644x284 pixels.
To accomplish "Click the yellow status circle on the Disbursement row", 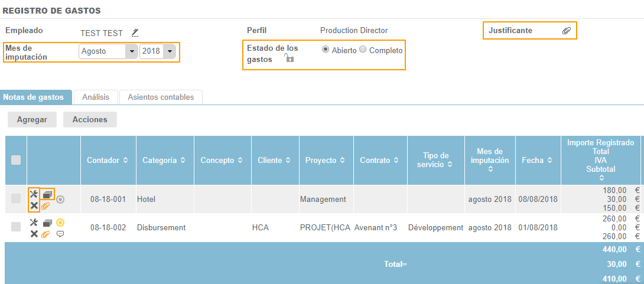I will coord(60,223).
